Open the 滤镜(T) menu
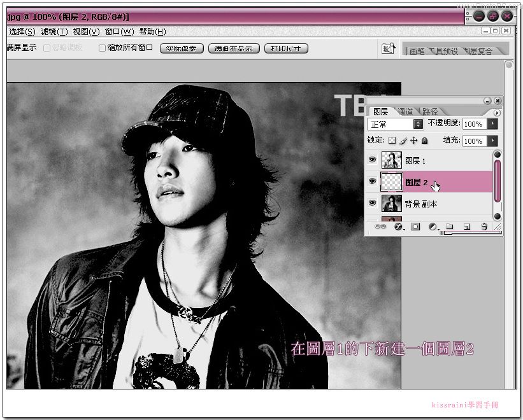Viewport: 523px width, 420px height. [54, 32]
